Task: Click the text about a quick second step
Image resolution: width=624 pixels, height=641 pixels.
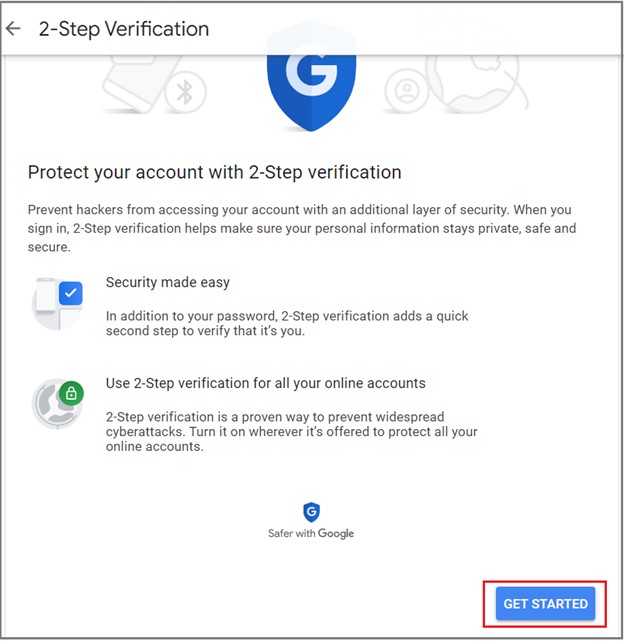Action: coord(287,323)
